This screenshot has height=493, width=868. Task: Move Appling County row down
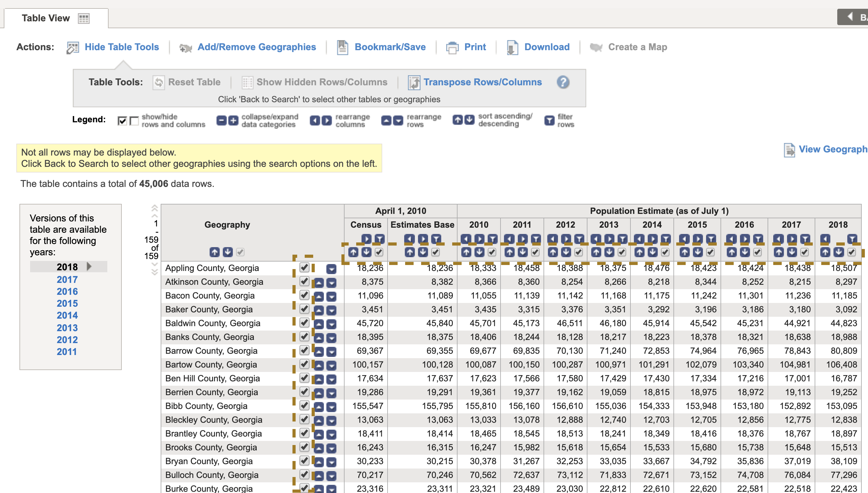[331, 268]
